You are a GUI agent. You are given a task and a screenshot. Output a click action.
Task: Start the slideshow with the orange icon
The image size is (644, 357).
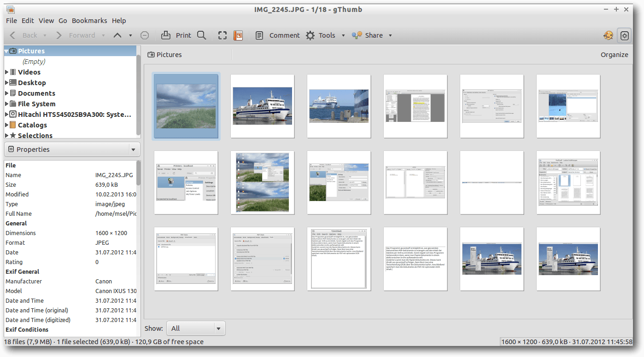point(238,35)
